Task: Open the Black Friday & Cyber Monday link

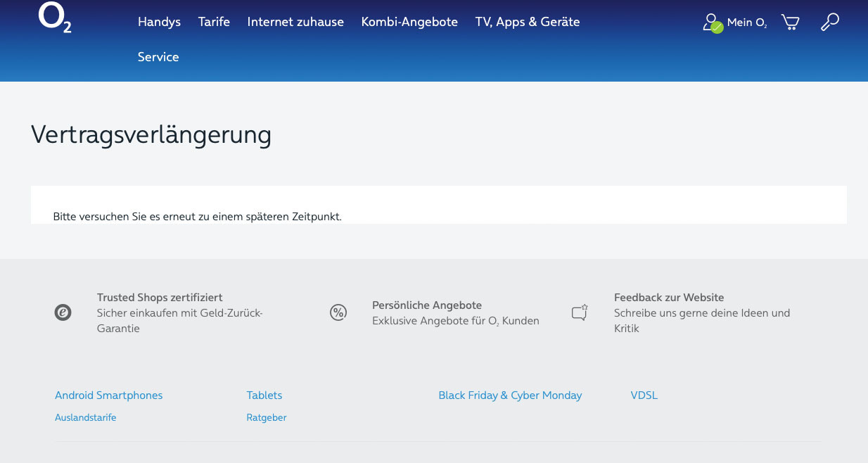Action: tap(510, 395)
